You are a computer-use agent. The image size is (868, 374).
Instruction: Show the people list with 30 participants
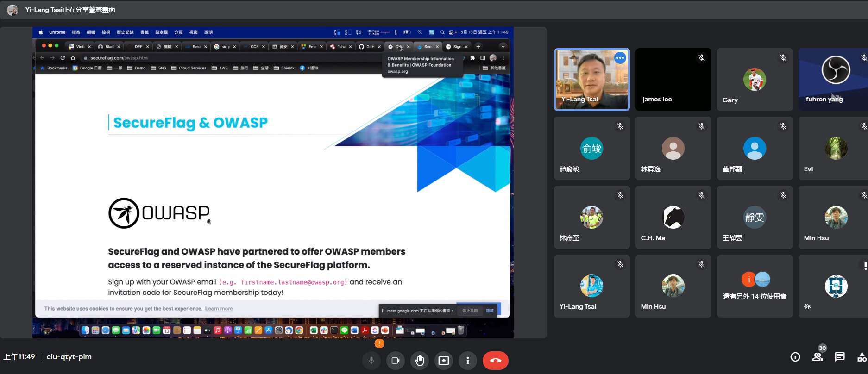pos(818,357)
